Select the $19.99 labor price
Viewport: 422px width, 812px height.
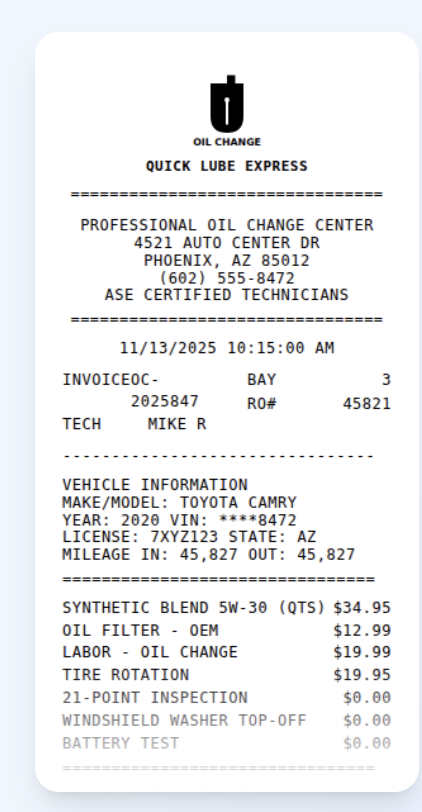(362, 652)
